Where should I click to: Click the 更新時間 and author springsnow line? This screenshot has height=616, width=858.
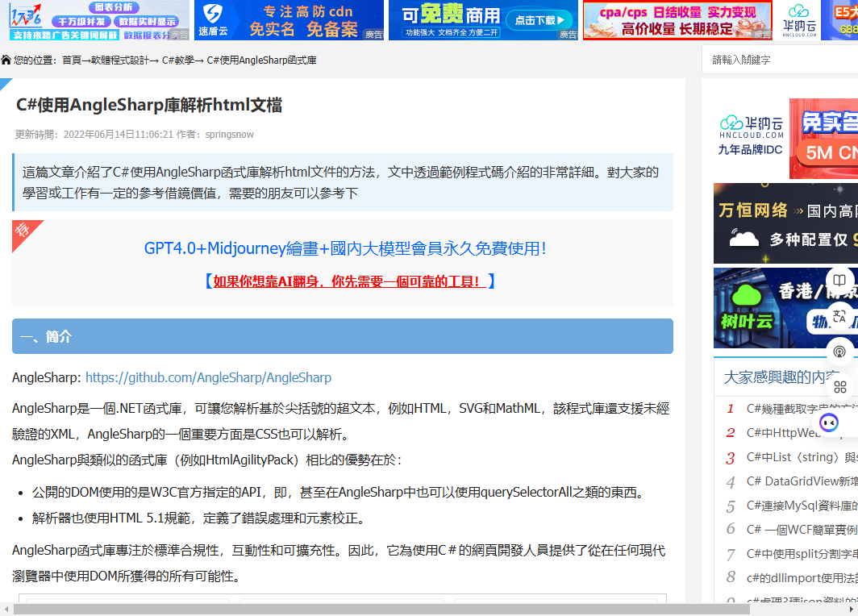coord(135,135)
